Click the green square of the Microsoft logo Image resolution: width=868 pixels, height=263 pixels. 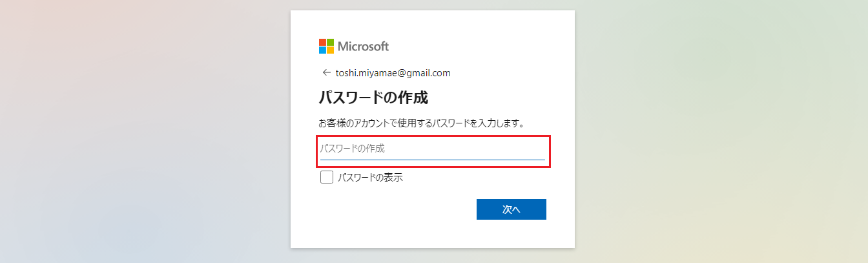pos(330,42)
